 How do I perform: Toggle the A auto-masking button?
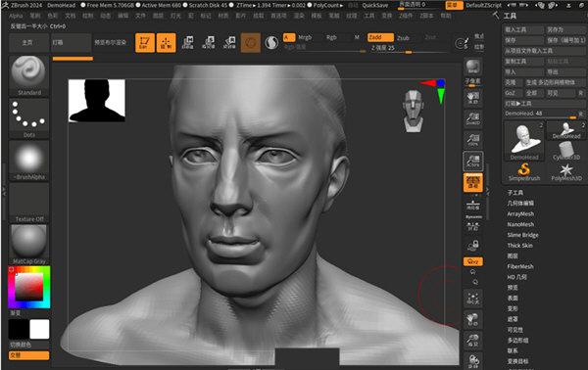289,37
